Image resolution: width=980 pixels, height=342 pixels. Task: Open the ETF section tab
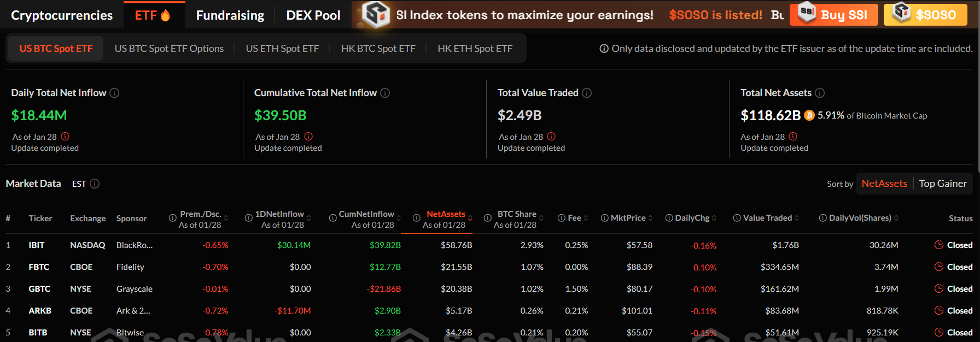[x=154, y=15]
